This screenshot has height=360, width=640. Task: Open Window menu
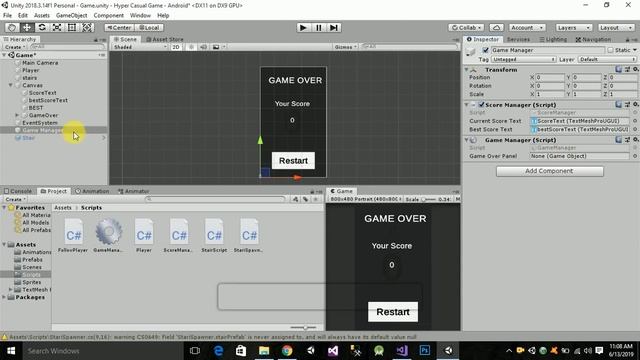140,16
